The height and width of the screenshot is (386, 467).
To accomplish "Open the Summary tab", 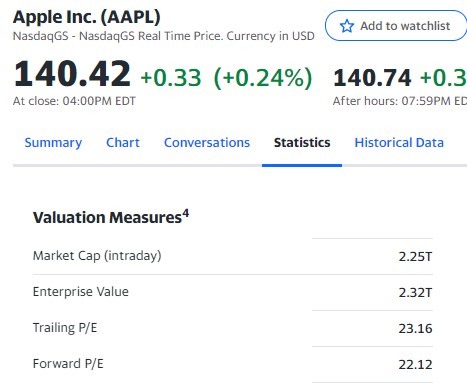I will pyautogui.click(x=53, y=143).
